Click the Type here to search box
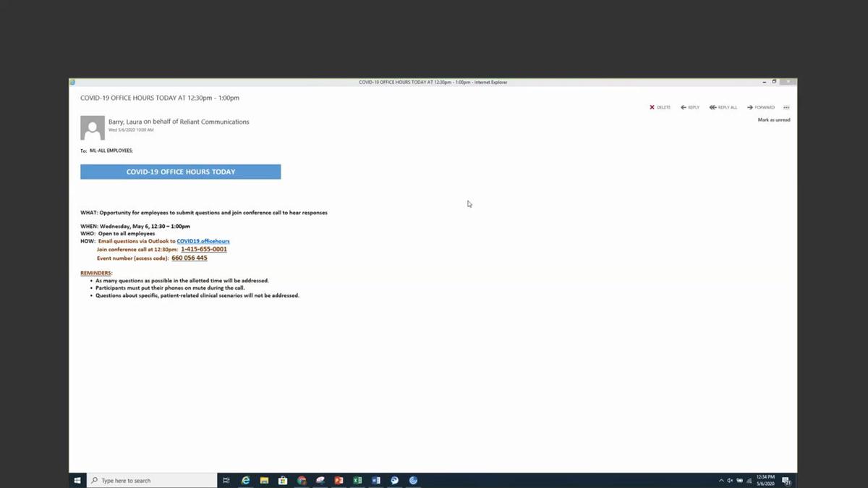The height and width of the screenshot is (488, 868). pyautogui.click(x=152, y=480)
